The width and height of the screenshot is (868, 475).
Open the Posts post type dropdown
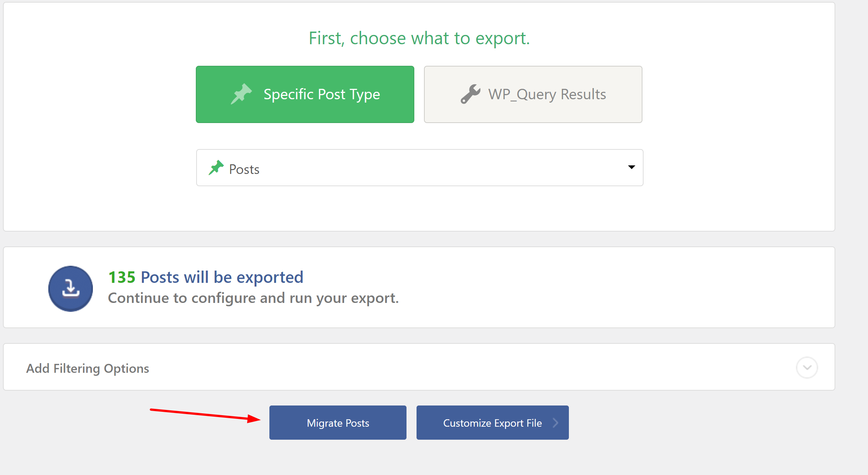420,168
